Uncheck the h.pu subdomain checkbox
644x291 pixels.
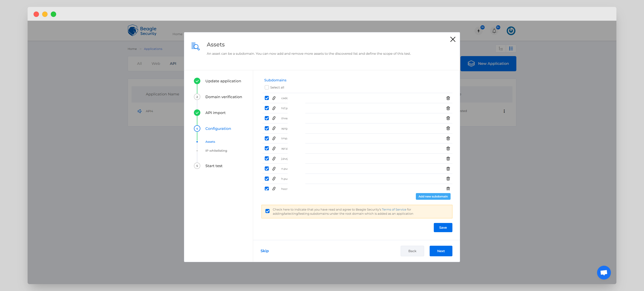(x=267, y=179)
